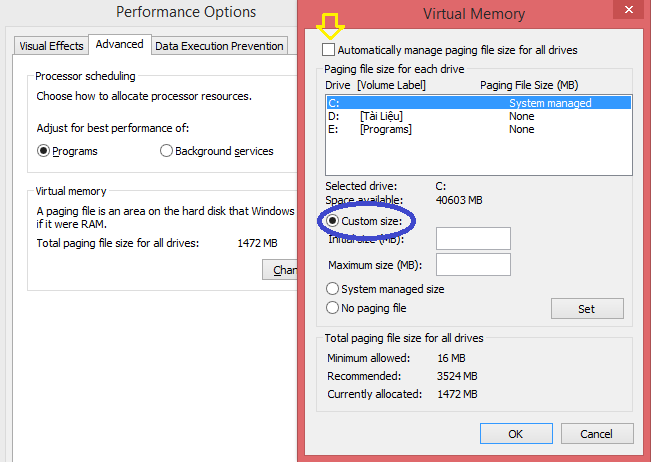Click the Initial size input field
The width and height of the screenshot is (651, 462).
coord(473,238)
